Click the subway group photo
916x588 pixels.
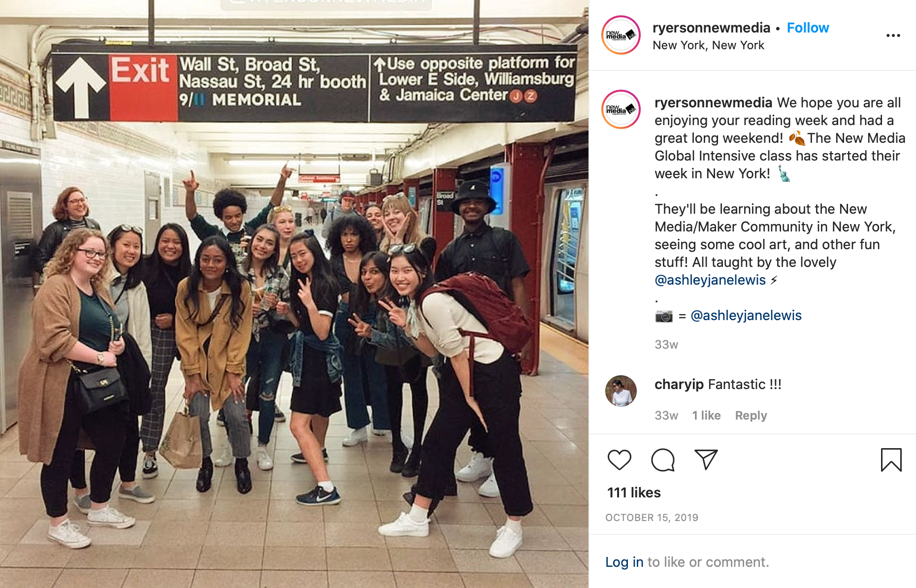point(294,294)
